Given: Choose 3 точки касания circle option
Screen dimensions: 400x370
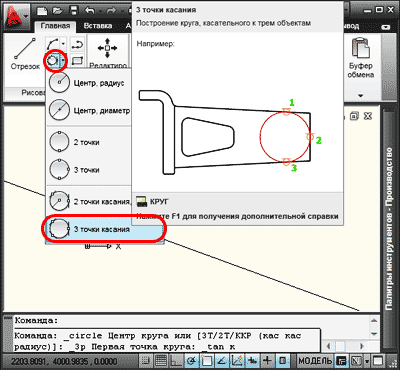Looking at the screenshot, I should (104, 229).
